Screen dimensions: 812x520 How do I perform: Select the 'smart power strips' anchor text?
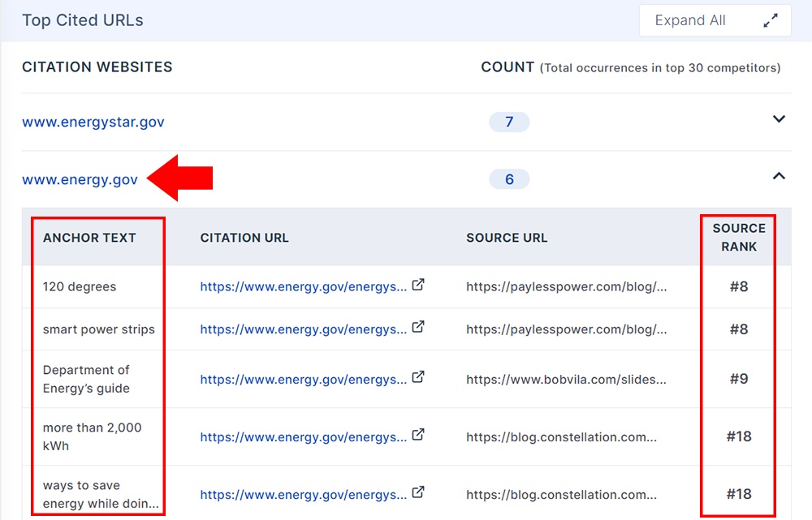(99, 329)
